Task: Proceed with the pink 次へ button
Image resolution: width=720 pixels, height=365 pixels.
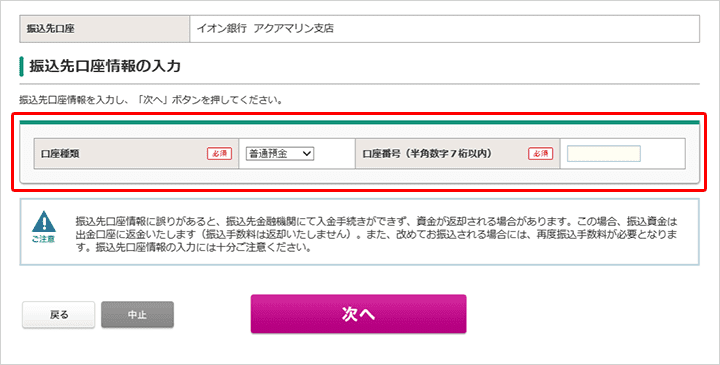Action: [358, 314]
